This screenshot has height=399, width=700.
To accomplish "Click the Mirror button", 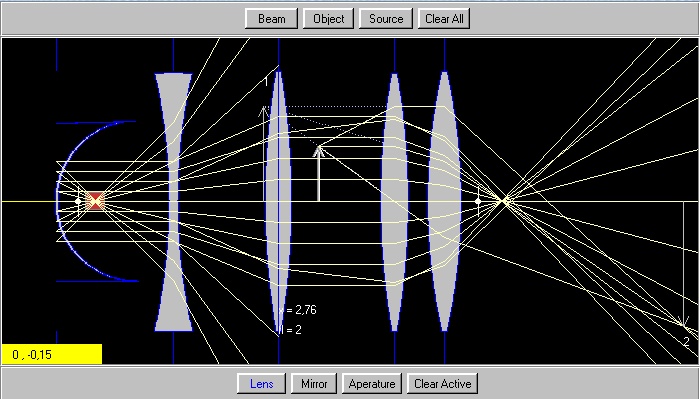I will point(314,384).
